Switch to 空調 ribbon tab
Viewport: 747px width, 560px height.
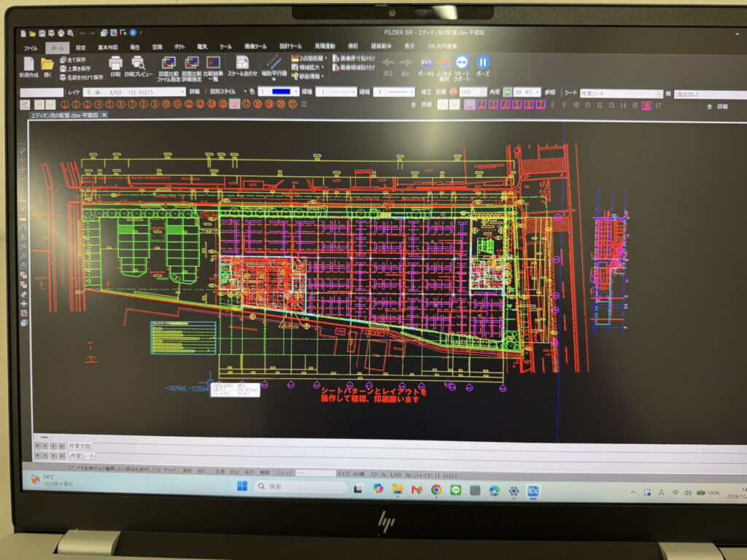point(157,47)
